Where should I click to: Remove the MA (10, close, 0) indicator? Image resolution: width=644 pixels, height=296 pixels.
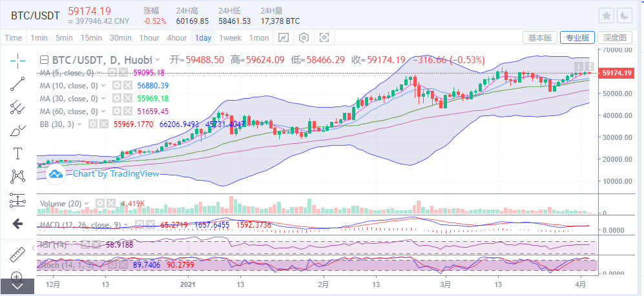coord(128,86)
